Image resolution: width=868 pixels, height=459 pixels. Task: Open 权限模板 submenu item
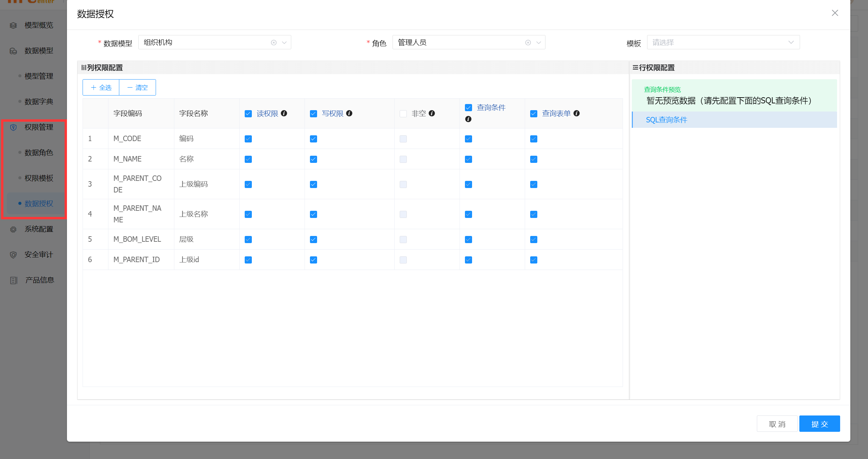39,178
